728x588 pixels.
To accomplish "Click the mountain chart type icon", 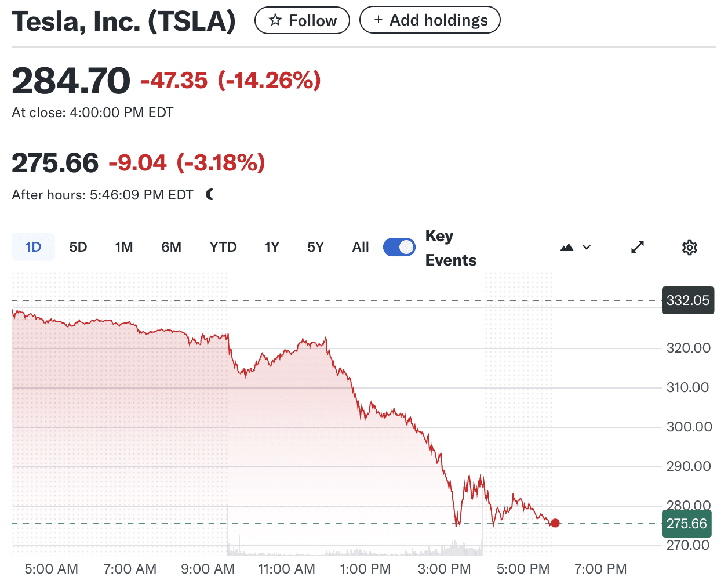I will 567,248.
